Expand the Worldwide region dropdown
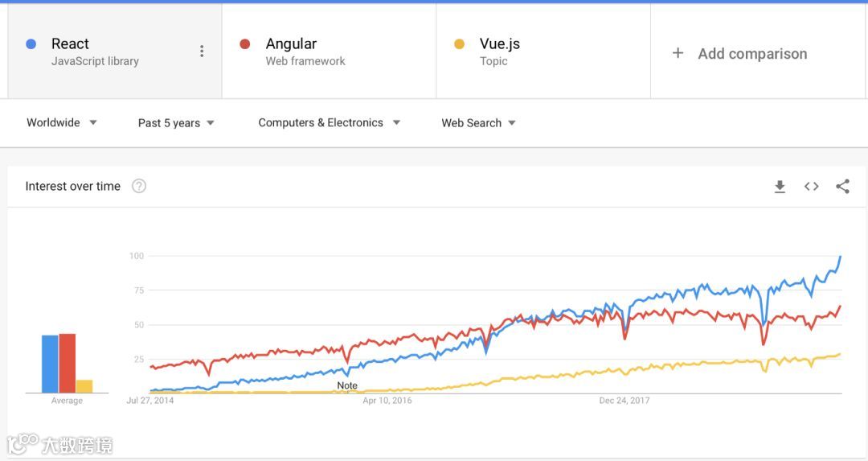 click(62, 123)
